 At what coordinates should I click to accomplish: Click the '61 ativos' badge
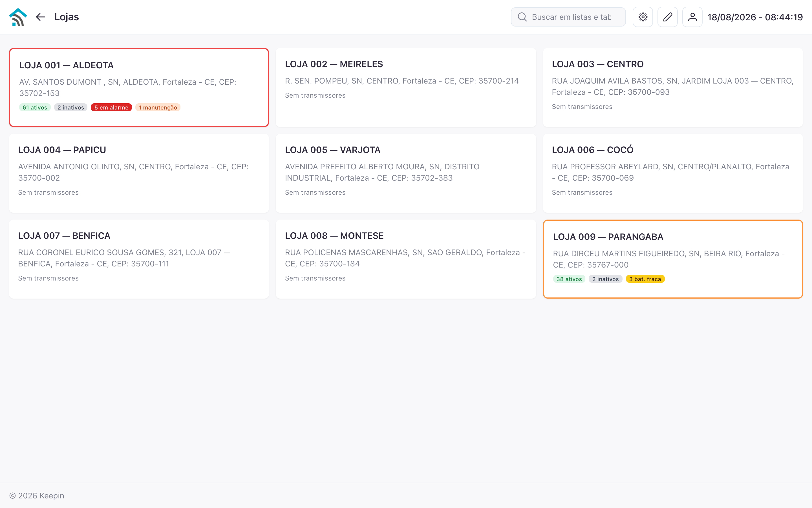click(35, 108)
